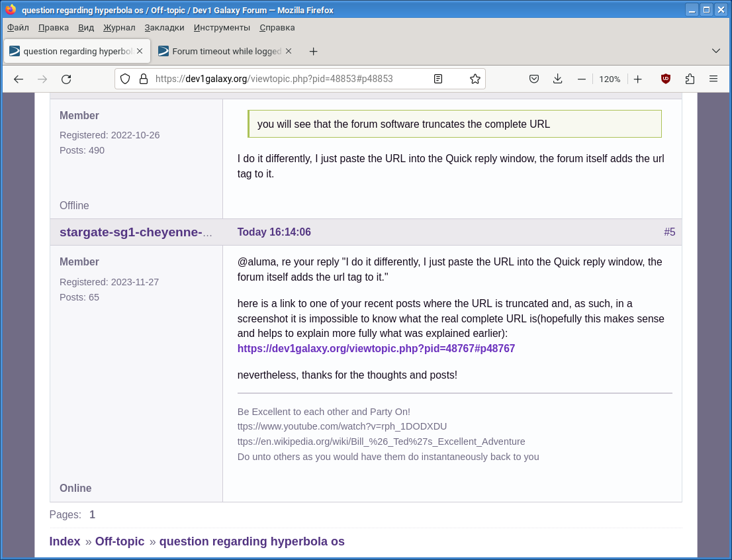Image resolution: width=732 pixels, height=560 pixels.
Task: Save page to Pocket
Action: point(534,79)
